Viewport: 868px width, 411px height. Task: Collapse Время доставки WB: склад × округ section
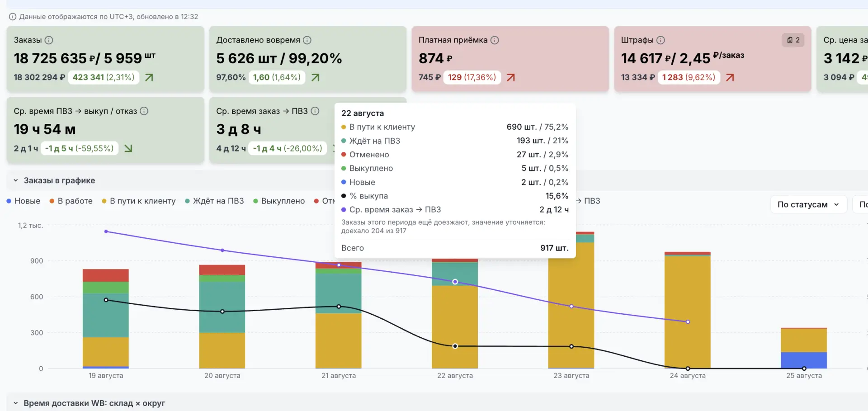[15, 403]
